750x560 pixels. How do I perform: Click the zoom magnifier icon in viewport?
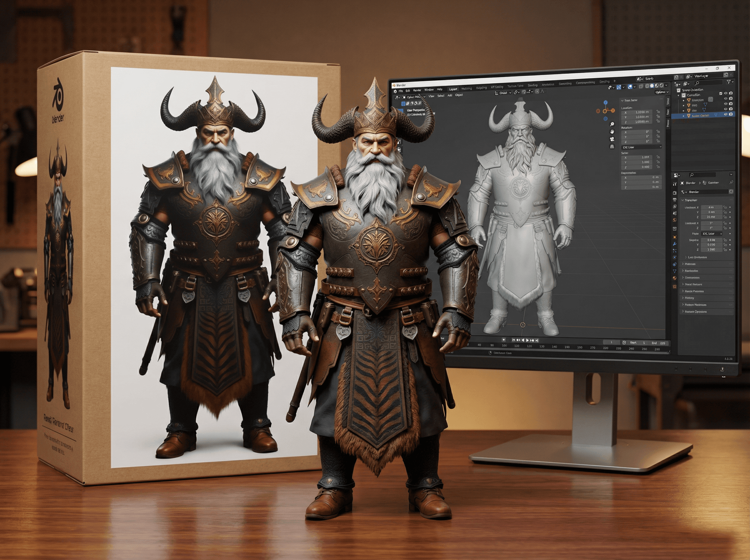(612, 124)
